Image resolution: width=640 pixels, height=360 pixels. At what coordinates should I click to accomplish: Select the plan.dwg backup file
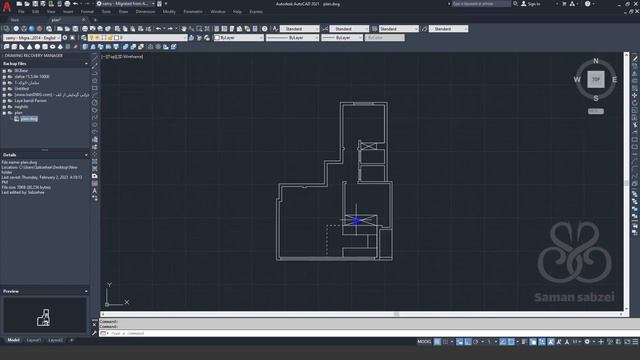(x=29, y=119)
